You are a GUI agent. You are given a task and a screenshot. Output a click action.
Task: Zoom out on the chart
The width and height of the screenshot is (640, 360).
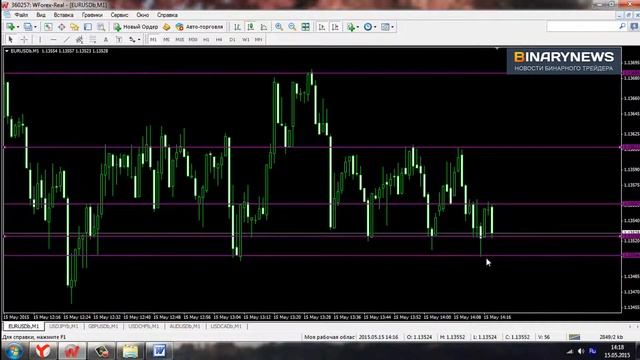point(292,27)
